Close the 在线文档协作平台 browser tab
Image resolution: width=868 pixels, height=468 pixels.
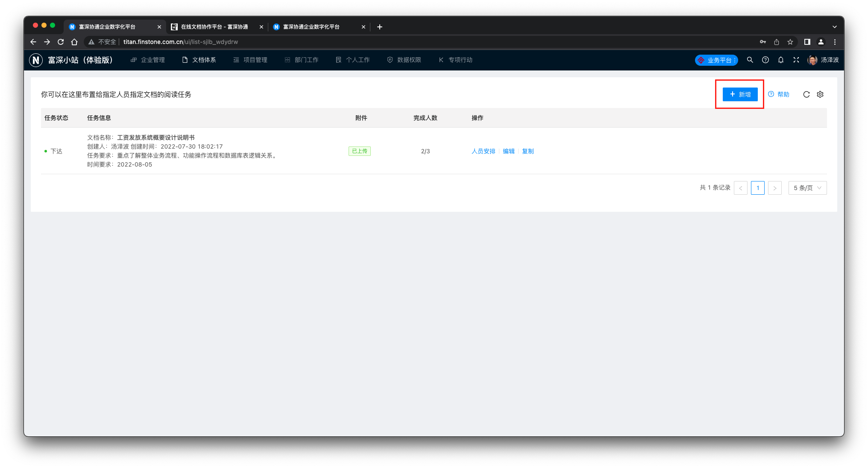coord(261,27)
